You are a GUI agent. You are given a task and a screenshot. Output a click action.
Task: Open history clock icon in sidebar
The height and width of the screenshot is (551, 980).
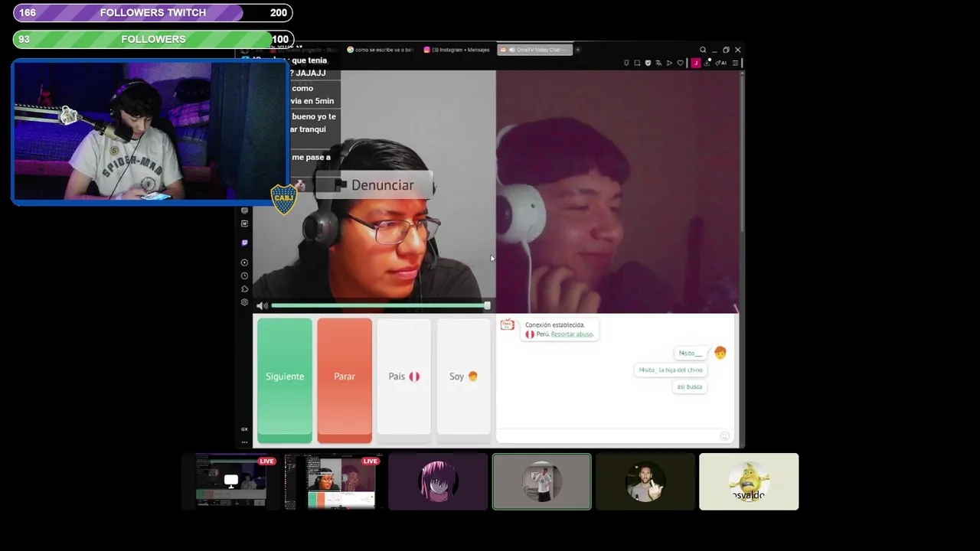coord(244,275)
